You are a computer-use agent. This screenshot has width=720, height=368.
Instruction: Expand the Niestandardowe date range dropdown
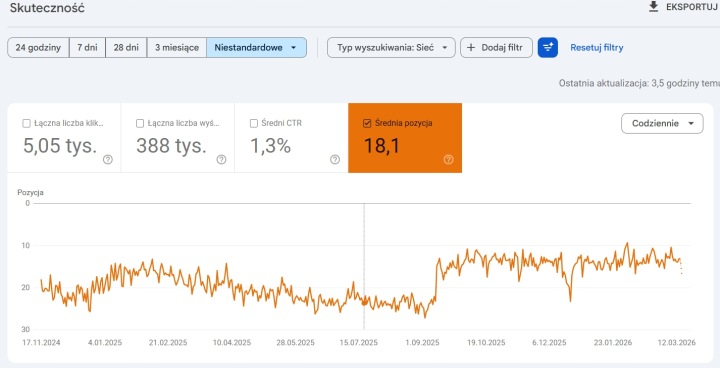(x=256, y=47)
